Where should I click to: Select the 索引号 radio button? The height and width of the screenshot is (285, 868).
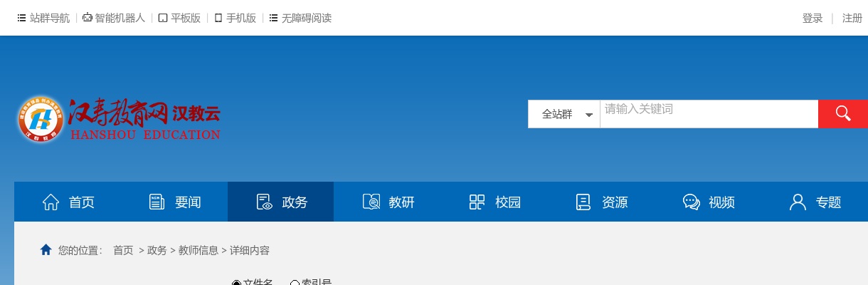click(x=295, y=283)
